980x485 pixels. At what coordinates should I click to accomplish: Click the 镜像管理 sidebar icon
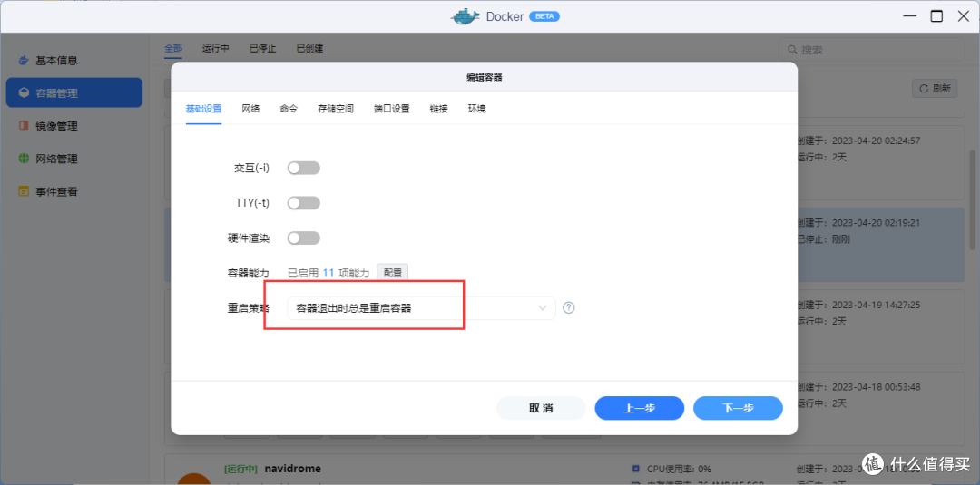[x=24, y=126]
